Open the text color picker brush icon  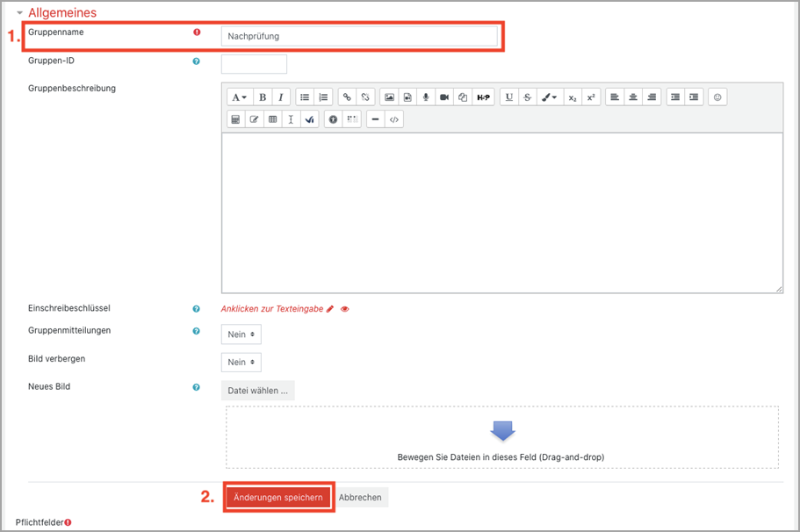[549, 97]
